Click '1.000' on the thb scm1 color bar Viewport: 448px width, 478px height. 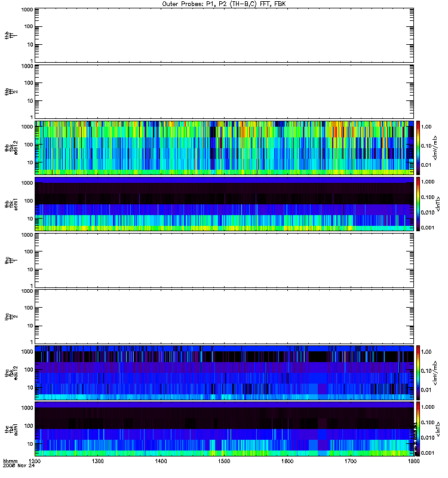[428, 182]
